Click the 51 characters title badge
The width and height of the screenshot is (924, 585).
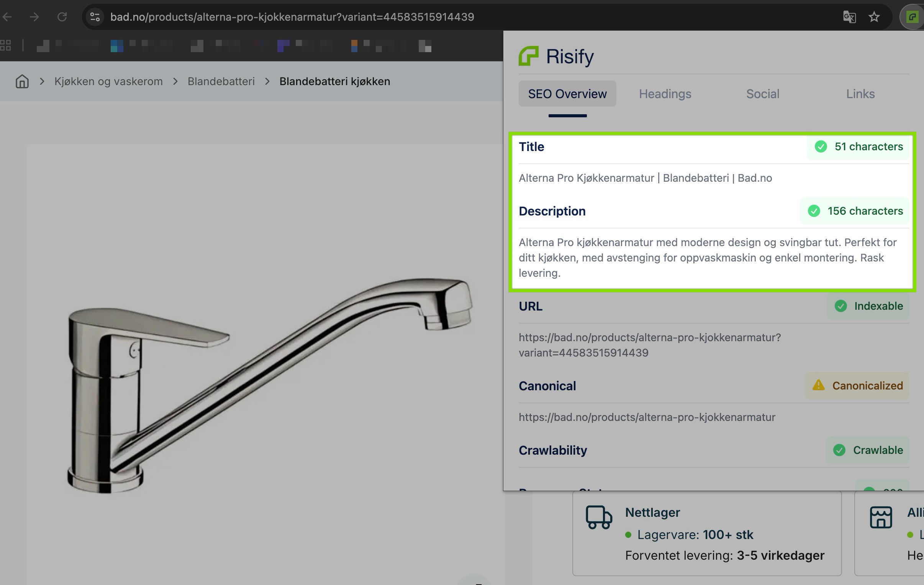[858, 146]
